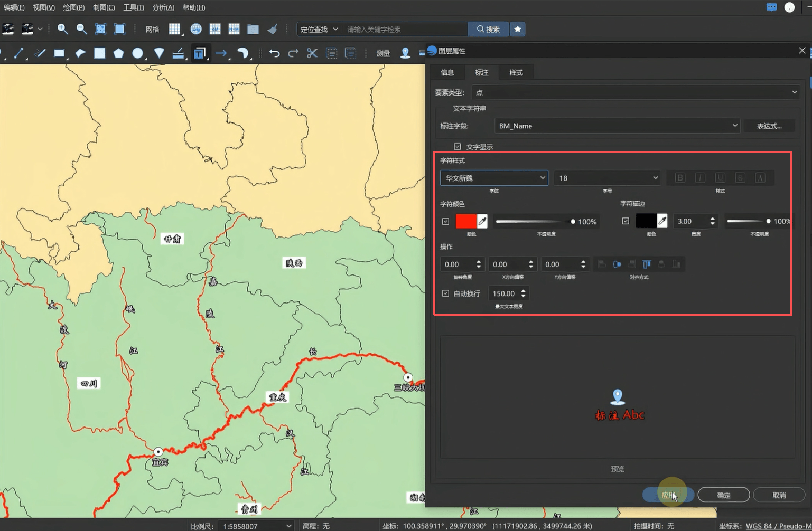The height and width of the screenshot is (531, 812).
Task: Toggle strikethrough S text style
Action: point(740,178)
